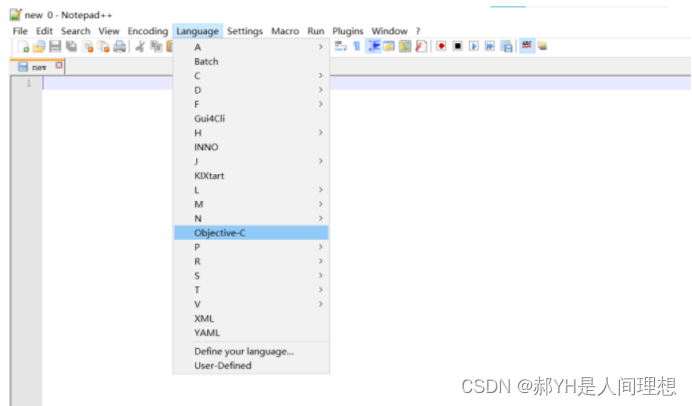Open the User Defined Language dialog icon

coord(389,46)
